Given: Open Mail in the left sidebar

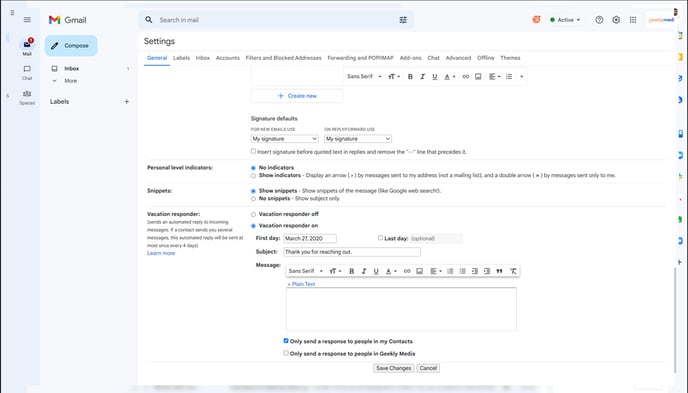Looking at the screenshot, I should 27,47.
